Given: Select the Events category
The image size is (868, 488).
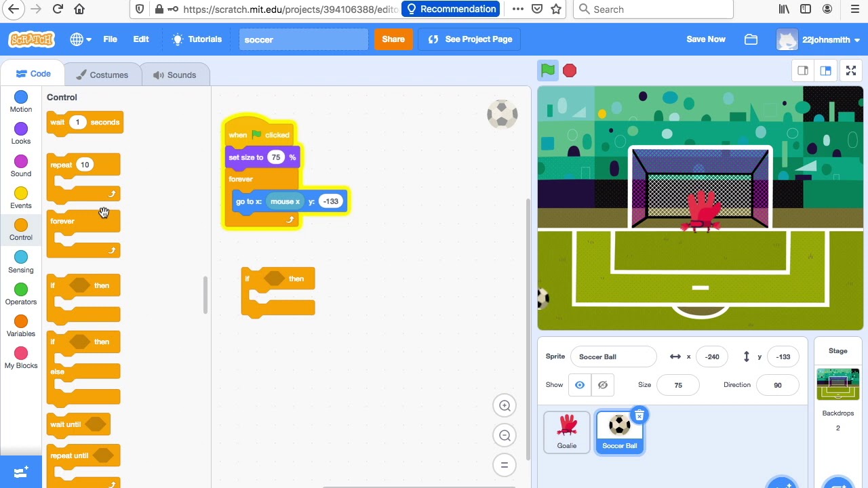Looking at the screenshot, I should point(21,198).
